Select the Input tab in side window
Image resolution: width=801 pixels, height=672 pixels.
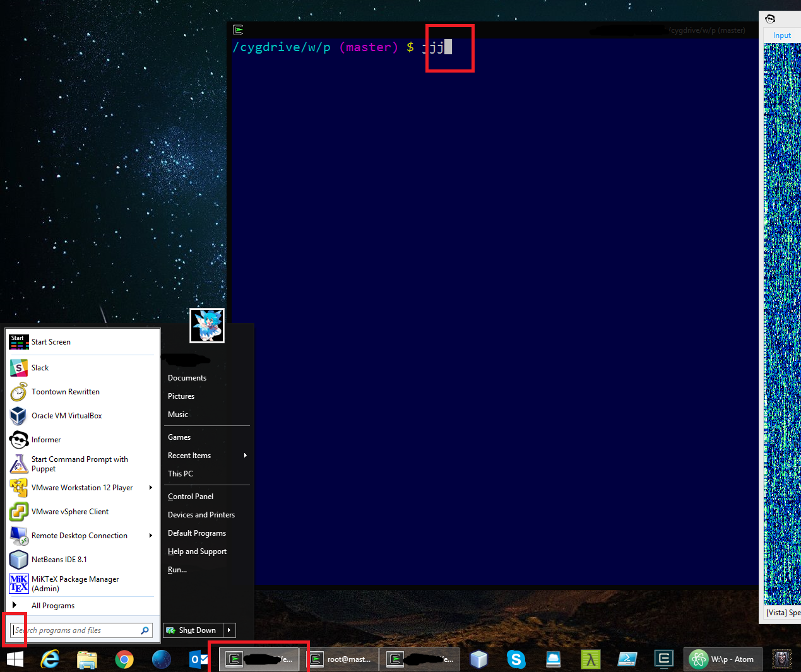click(x=782, y=35)
